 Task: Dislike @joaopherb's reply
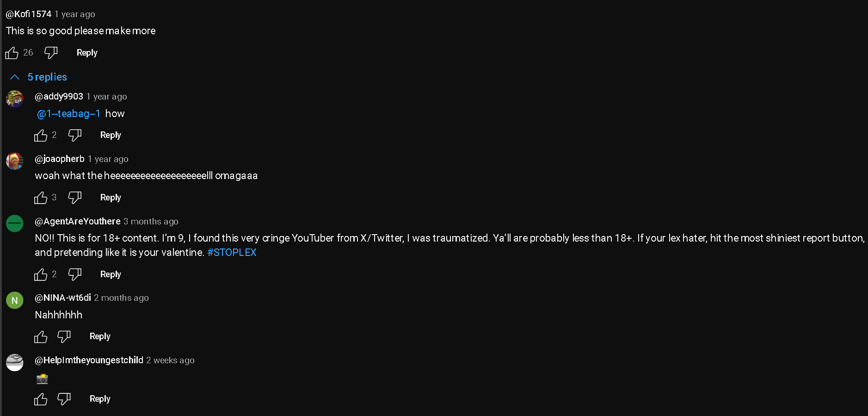tap(75, 198)
